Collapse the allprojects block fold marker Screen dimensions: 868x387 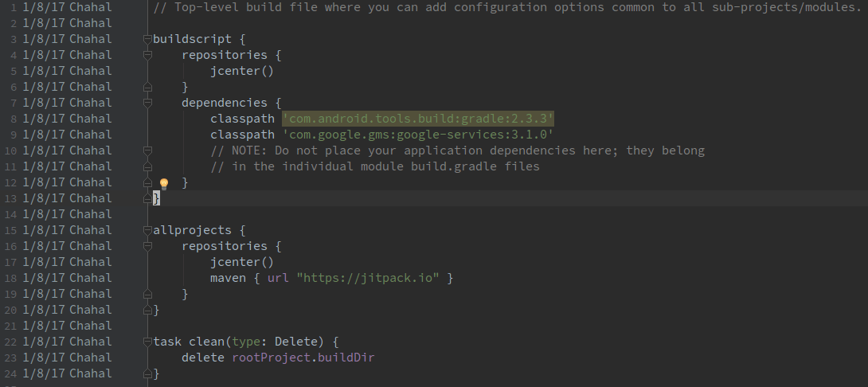pyautogui.click(x=147, y=230)
